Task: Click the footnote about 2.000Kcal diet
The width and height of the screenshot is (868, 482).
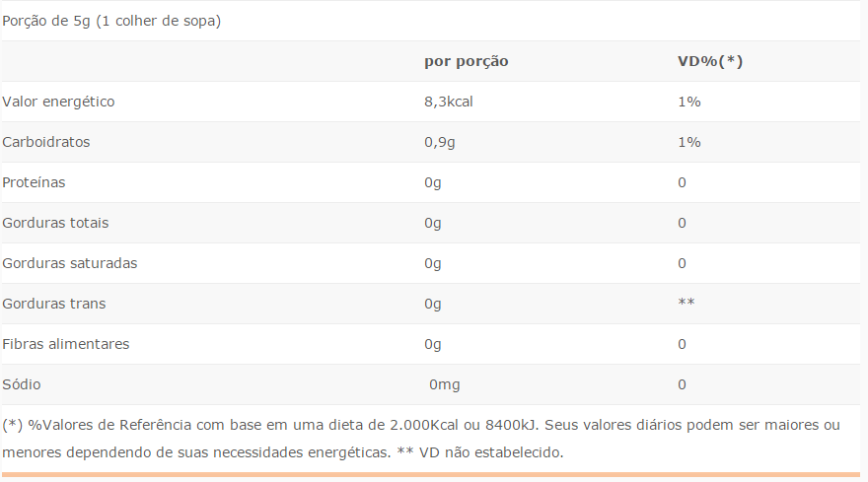Action: click(421, 439)
